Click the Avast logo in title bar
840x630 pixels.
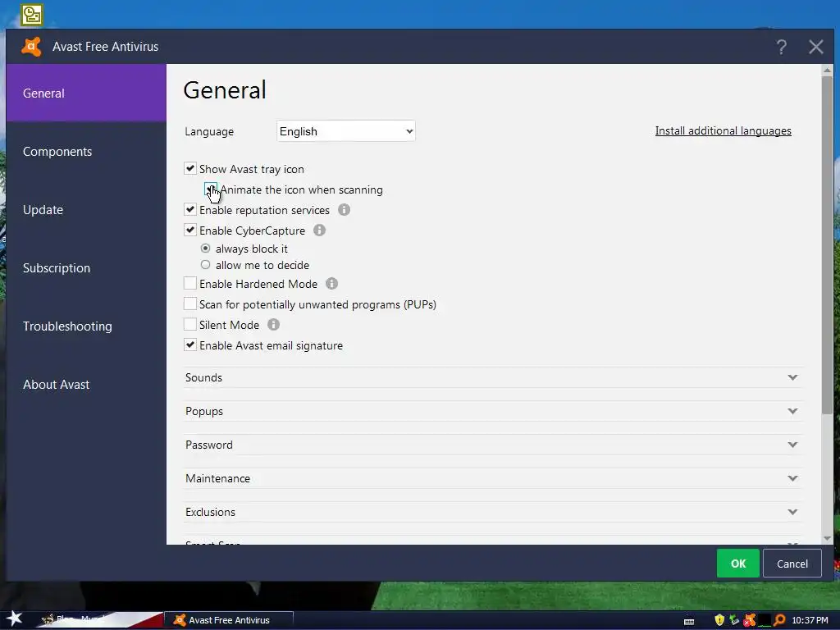click(x=31, y=47)
